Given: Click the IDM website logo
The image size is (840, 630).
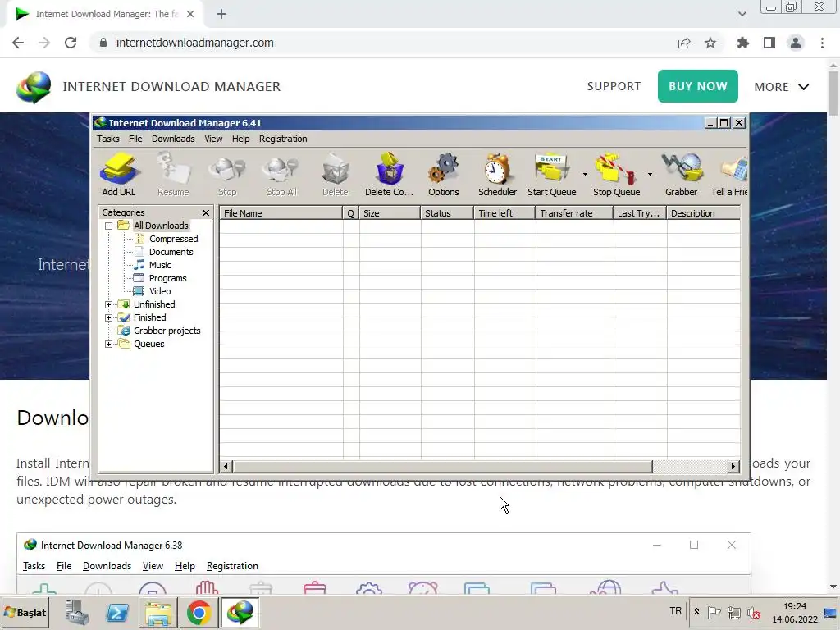Looking at the screenshot, I should [x=34, y=87].
